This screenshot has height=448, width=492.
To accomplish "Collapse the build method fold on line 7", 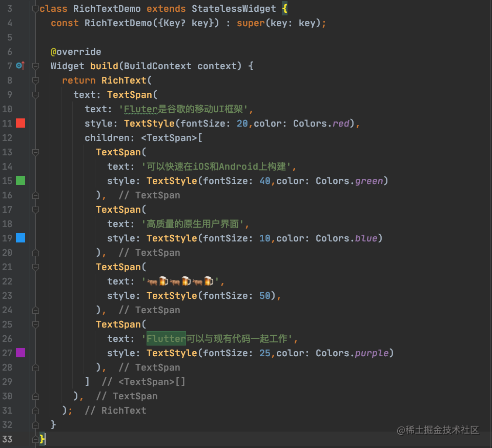I will 35,66.
